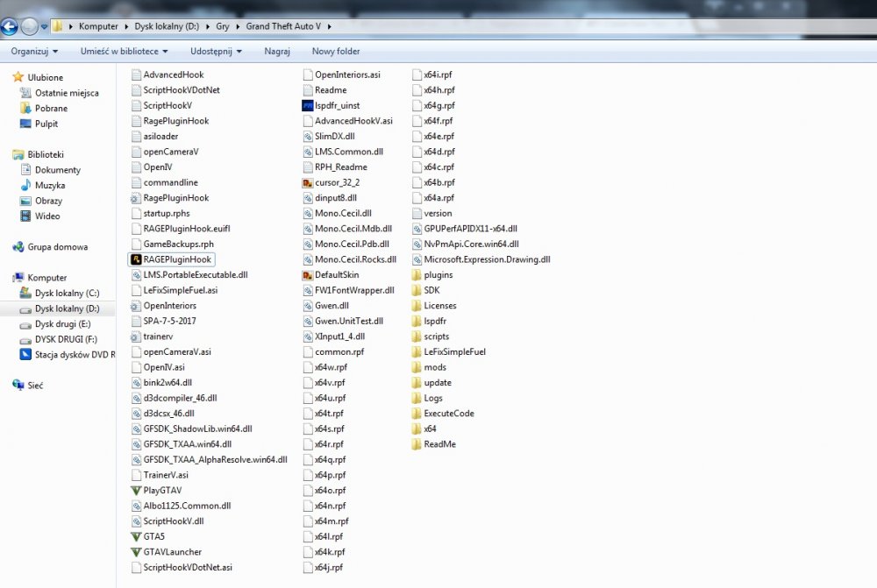
Task: Expand breadcrumb arrow after Komputer
Action: pyautogui.click(x=126, y=26)
